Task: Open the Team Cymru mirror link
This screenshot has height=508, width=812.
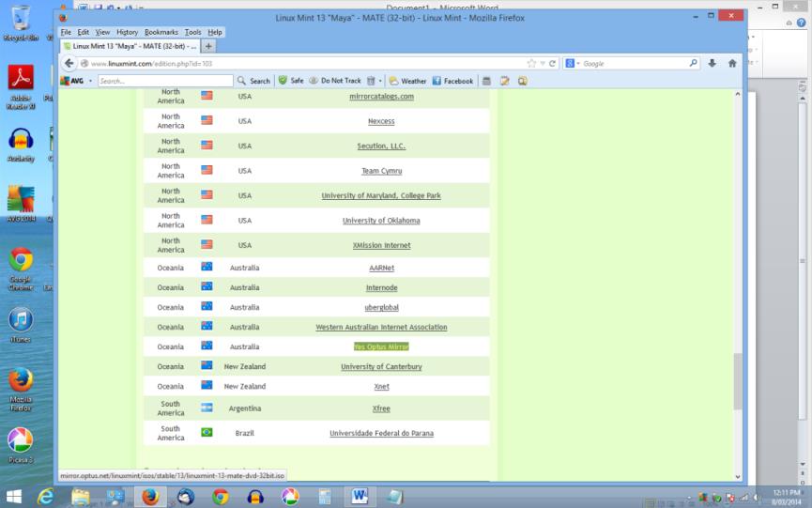Action: pyautogui.click(x=382, y=170)
